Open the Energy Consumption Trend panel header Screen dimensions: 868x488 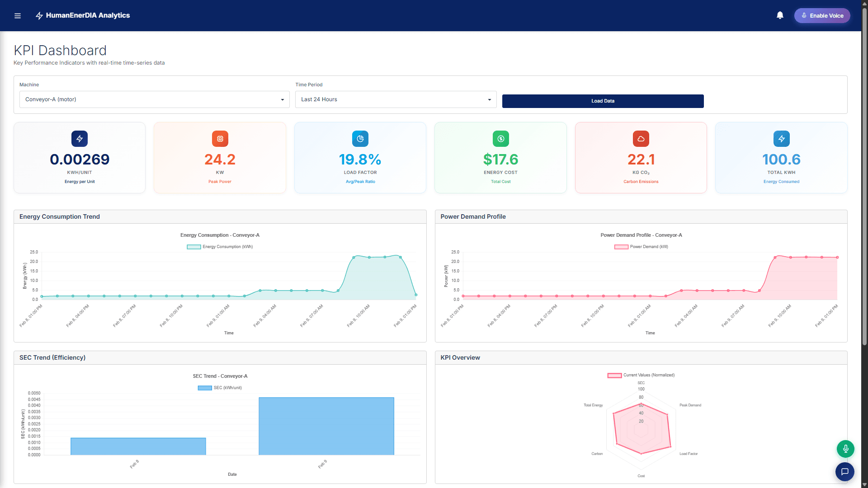60,216
